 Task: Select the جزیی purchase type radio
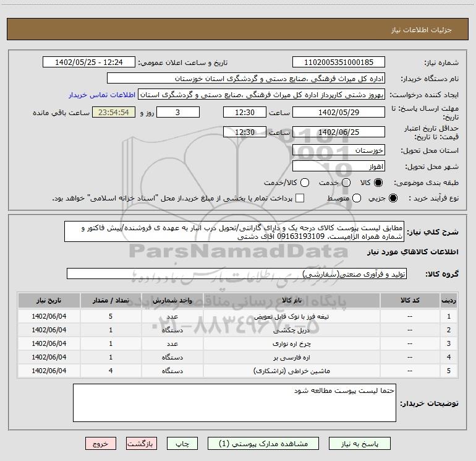pos(393,198)
